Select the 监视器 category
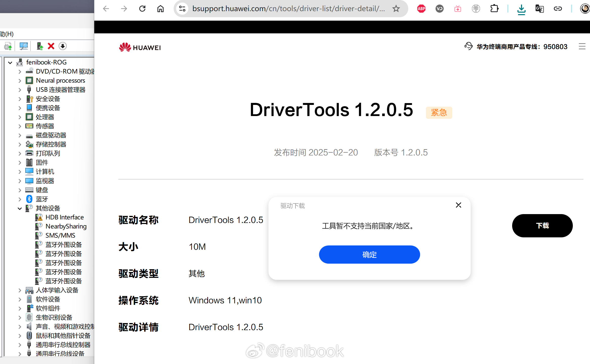The height and width of the screenshot is (364, 590). (45, 181)
